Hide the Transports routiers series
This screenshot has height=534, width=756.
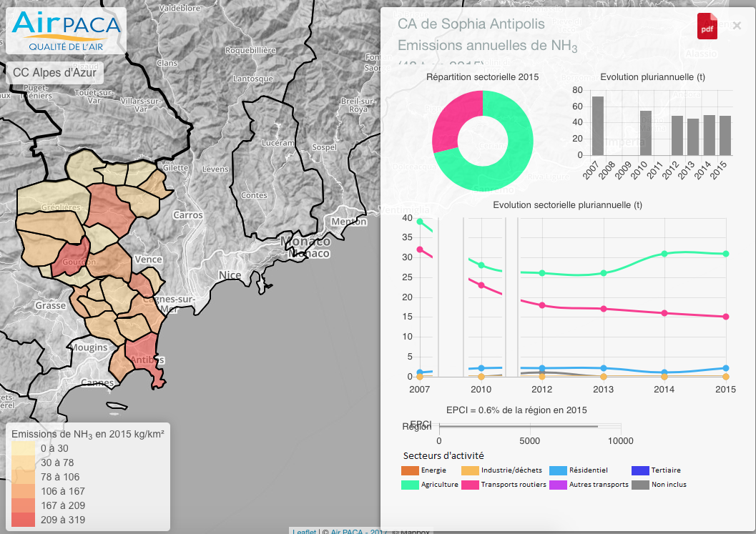click(470, 485)
